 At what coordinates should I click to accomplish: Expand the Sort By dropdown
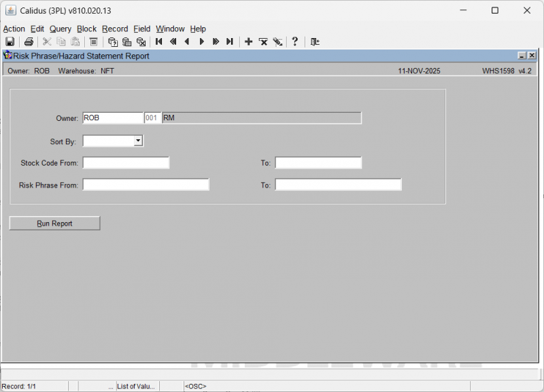click(138, 141)
